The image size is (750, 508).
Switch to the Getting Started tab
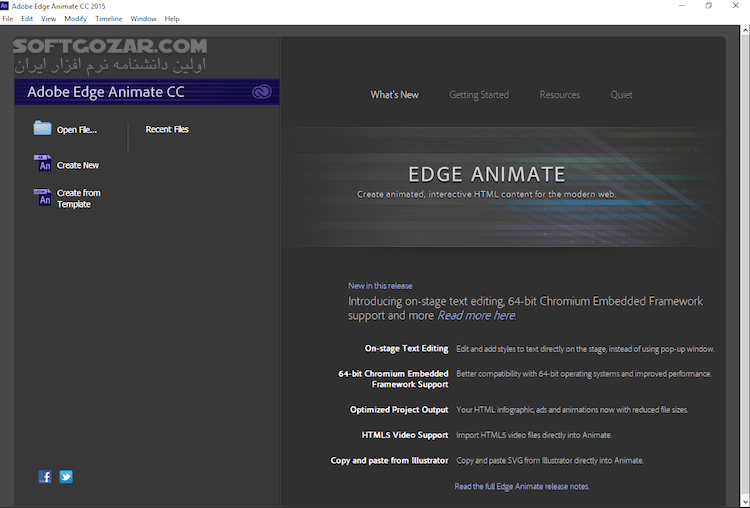(479, 95)
